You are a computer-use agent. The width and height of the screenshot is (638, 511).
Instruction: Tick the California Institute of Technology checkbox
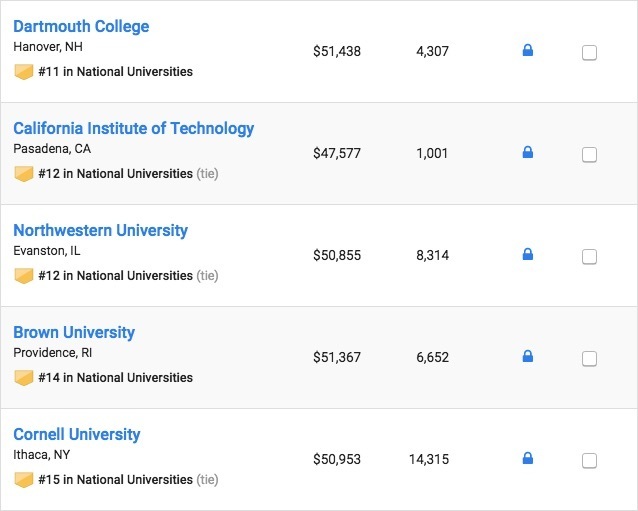589,155
